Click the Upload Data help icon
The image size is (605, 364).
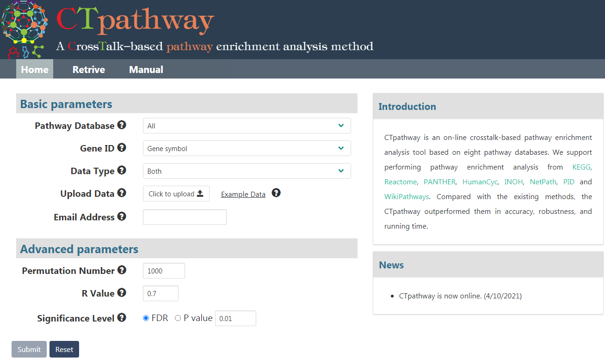(122, 193)
